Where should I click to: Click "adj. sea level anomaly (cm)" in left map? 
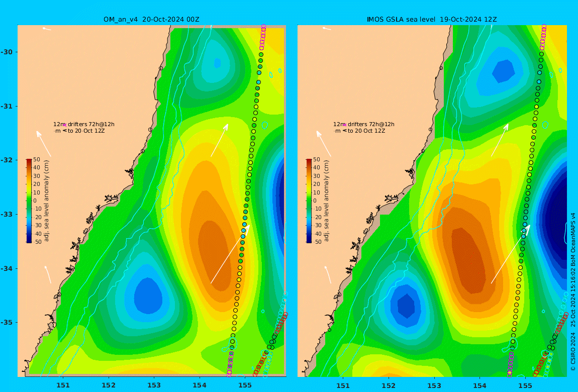46,201
